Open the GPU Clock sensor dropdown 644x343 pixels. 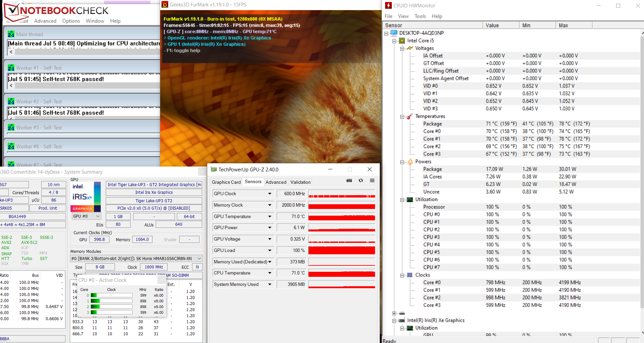click(x=269, y=194)
